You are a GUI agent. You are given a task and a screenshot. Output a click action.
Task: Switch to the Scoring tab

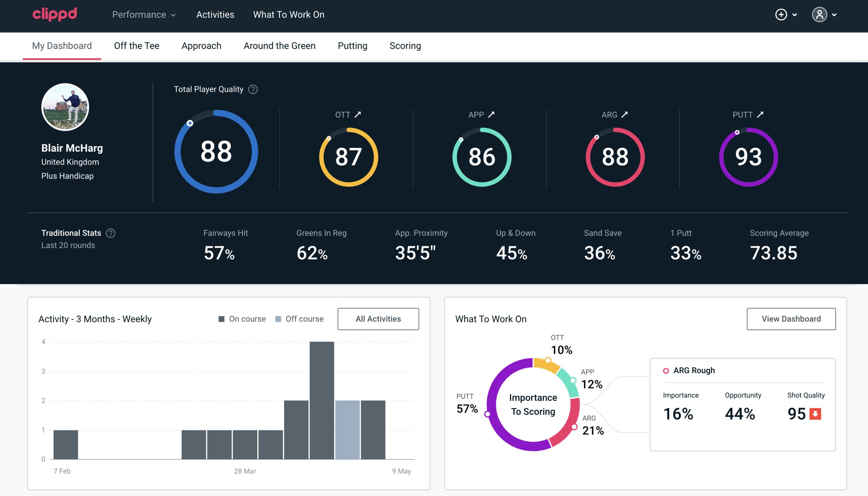[405, 45]
